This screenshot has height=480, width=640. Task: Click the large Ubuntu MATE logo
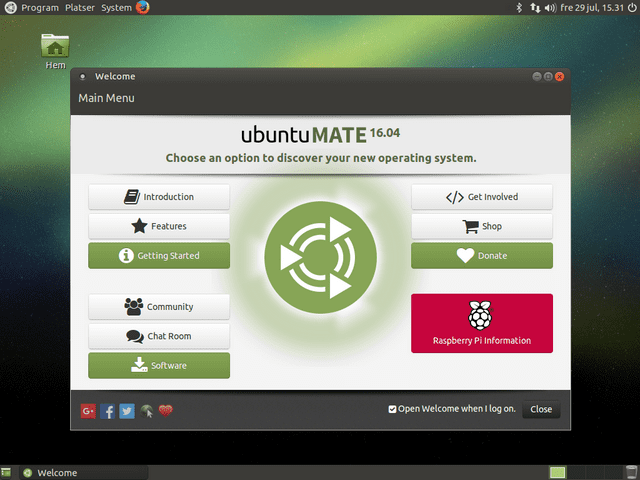click(320, 258)
